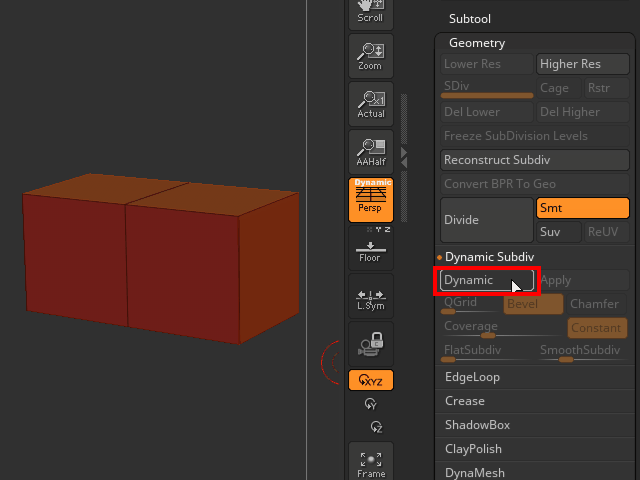Expand the EdgeLoop section
This screenshot has height=480, width=640.
coord(472,377)
